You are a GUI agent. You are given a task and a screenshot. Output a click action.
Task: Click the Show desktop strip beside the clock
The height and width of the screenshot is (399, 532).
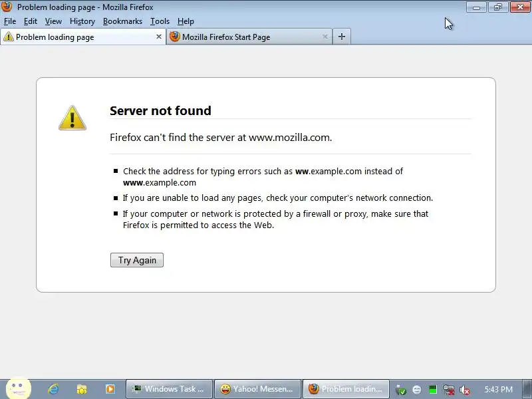tap(527, 389)
